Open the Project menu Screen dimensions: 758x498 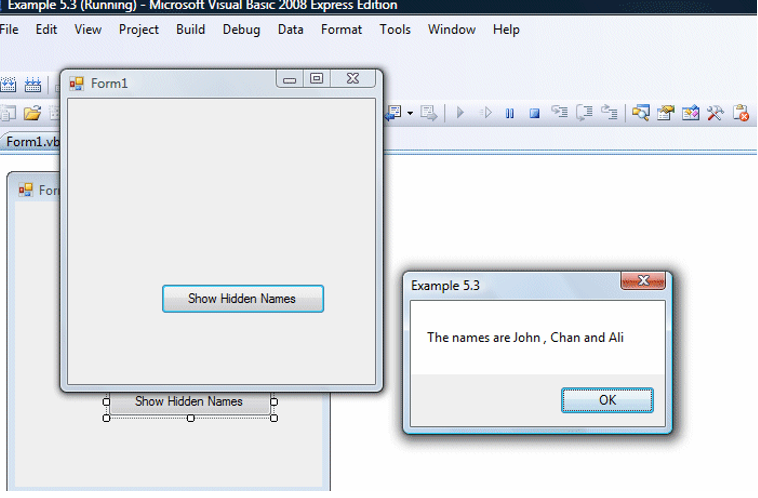(x=139, y=29)
